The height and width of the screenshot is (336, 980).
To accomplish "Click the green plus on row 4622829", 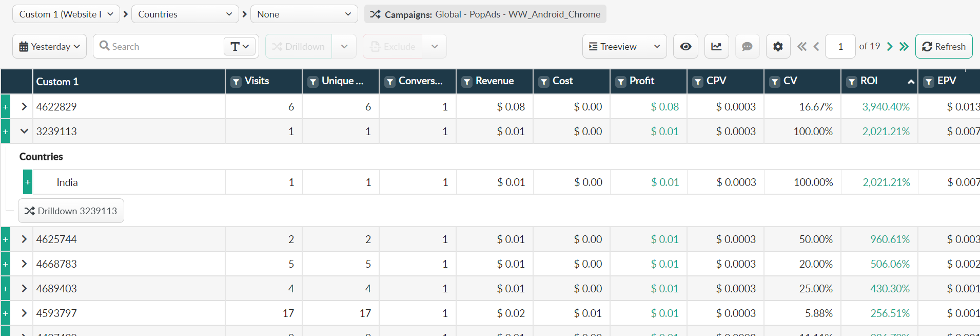I will (x=6, y=107).
